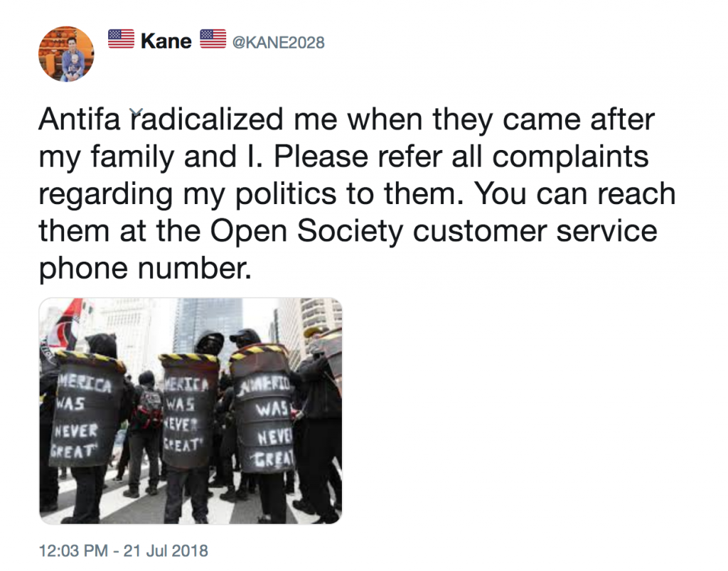The width and height of the screenshot is (728, 571).
Task: Click the red and black flag in photo
Action: pyautogui.click(x=68, y=325)
